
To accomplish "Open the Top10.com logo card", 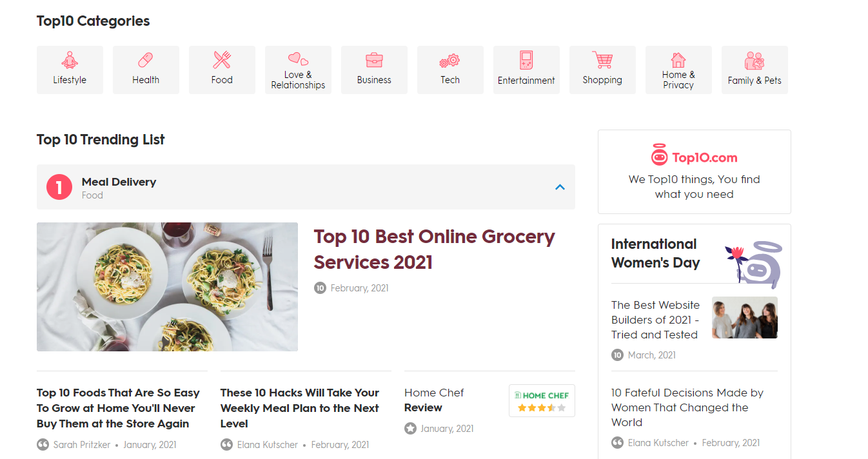I will click(695, 171).
